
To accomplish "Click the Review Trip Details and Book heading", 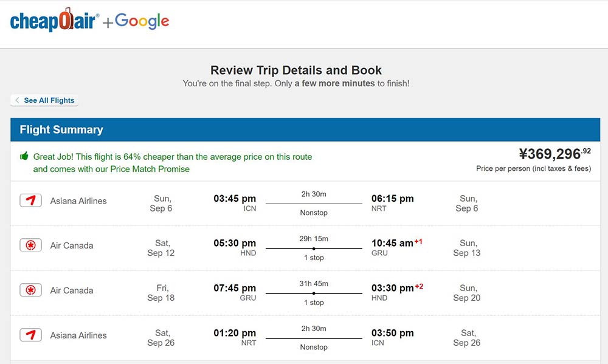I will [296, 70].
